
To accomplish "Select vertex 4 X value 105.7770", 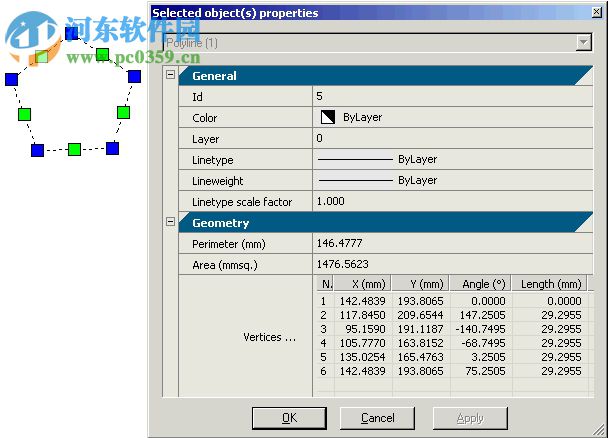I will coord(362,343).
